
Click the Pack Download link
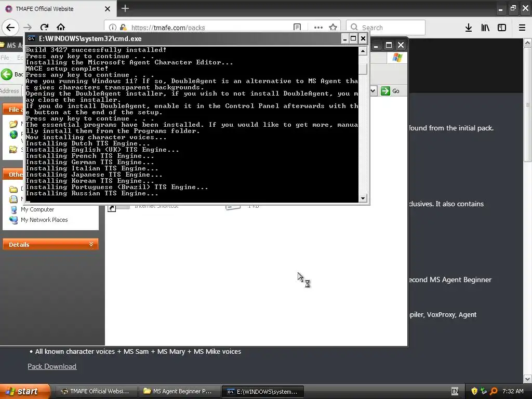(52, 366)
